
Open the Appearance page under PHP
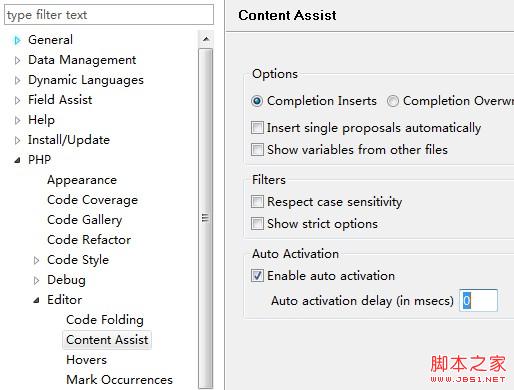pyautogui.click(x=82, y=180)
